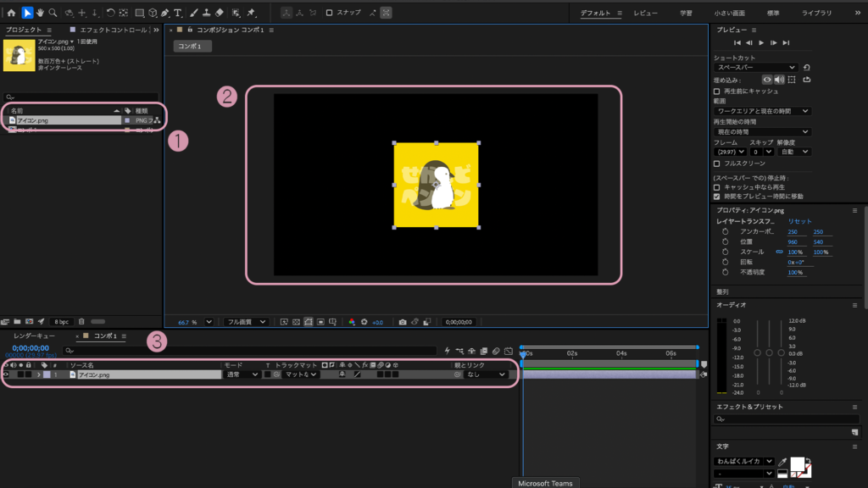868x488 pixels.
Task: Take a snapshot with the camera icon
Action: (403, 322)
